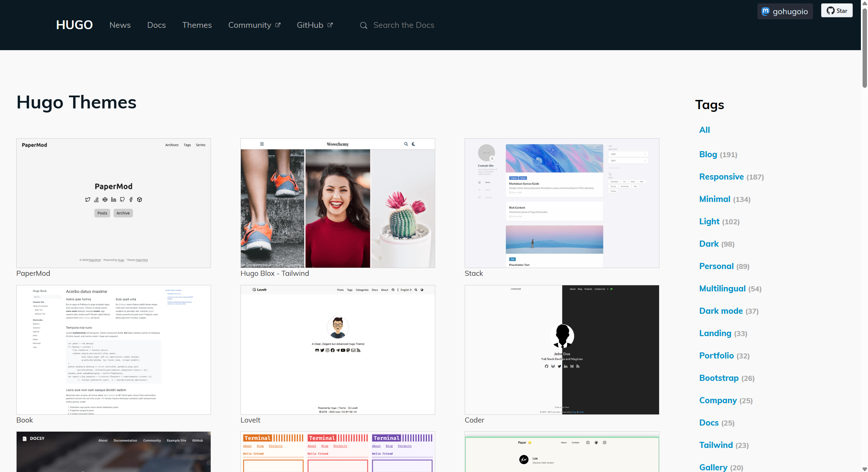Go to Themes in the top navigation
This screenshot has width=868, height=472.
197,25
